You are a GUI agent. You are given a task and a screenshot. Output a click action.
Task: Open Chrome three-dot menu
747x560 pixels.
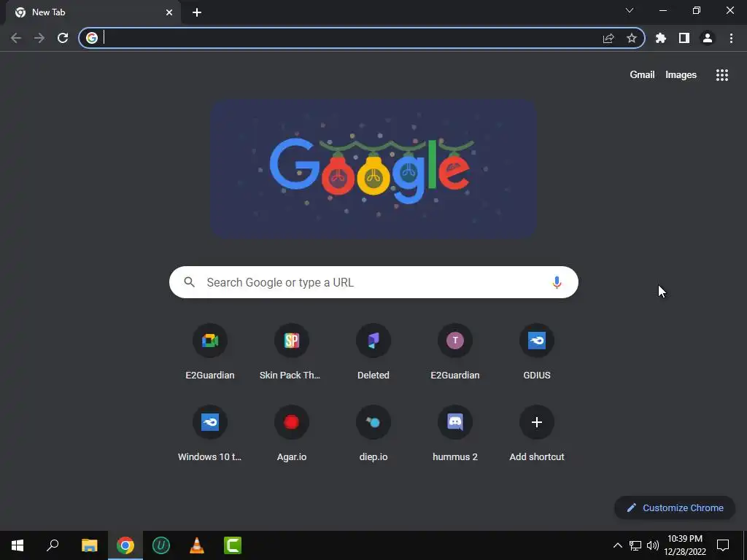pyautogui.click(x=731, y=38)
